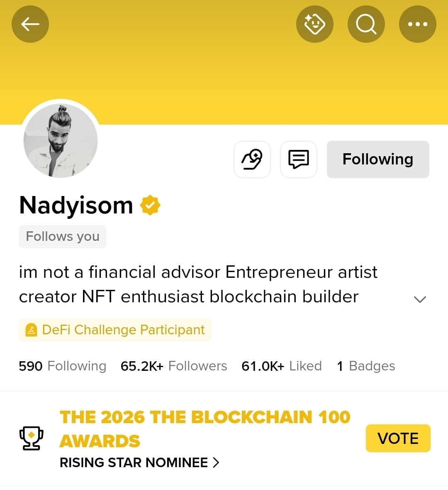View Nadyisom profile picture
This screenshot has width=448, height=490.
61,141
